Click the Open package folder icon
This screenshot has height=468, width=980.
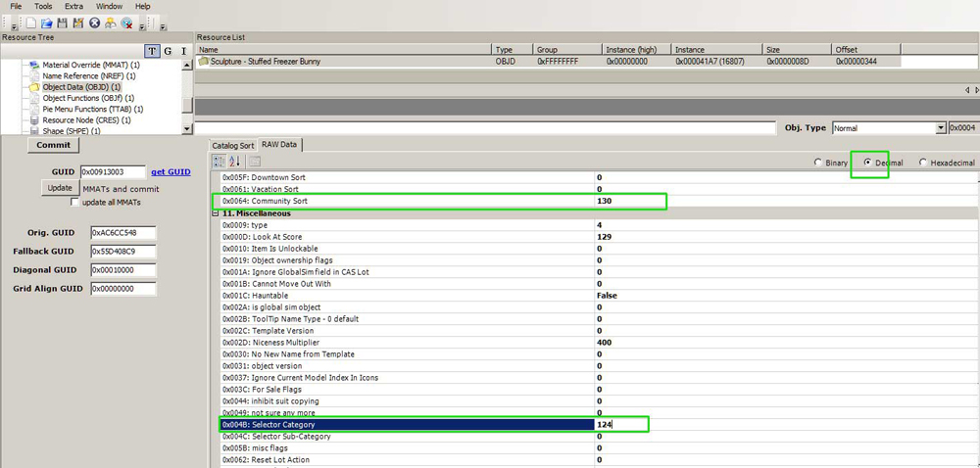[x=47, y=23]
